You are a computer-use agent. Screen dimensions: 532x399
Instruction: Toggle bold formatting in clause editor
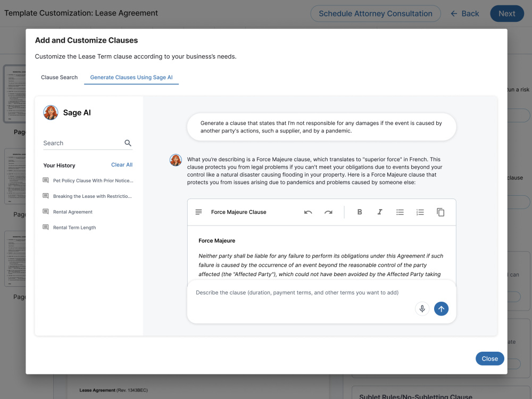coord(360,212)
